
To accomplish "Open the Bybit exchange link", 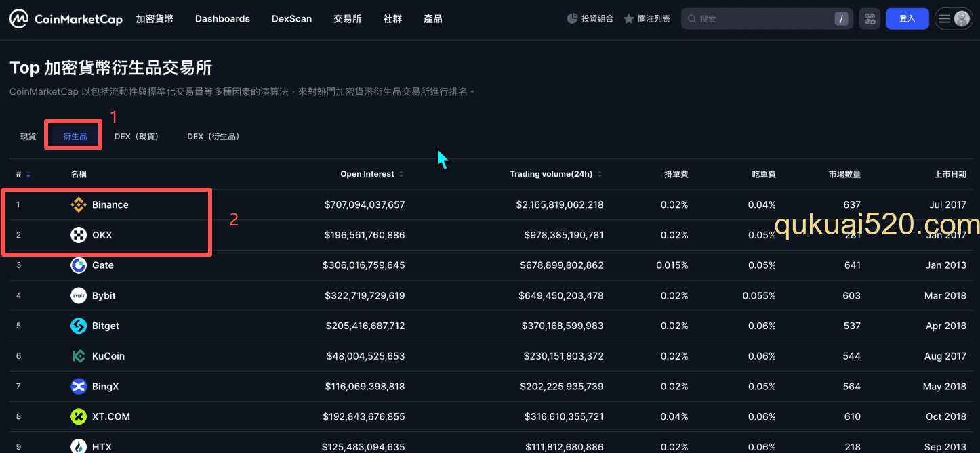I will [104, 295].
